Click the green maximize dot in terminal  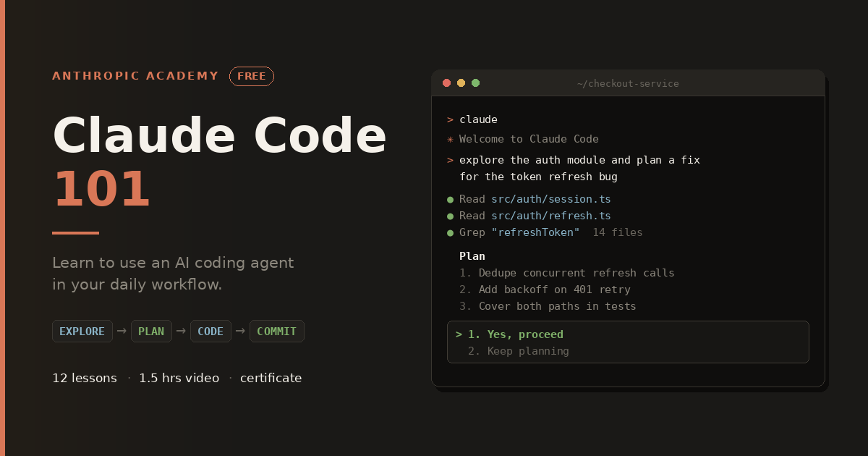coord(476,83)
